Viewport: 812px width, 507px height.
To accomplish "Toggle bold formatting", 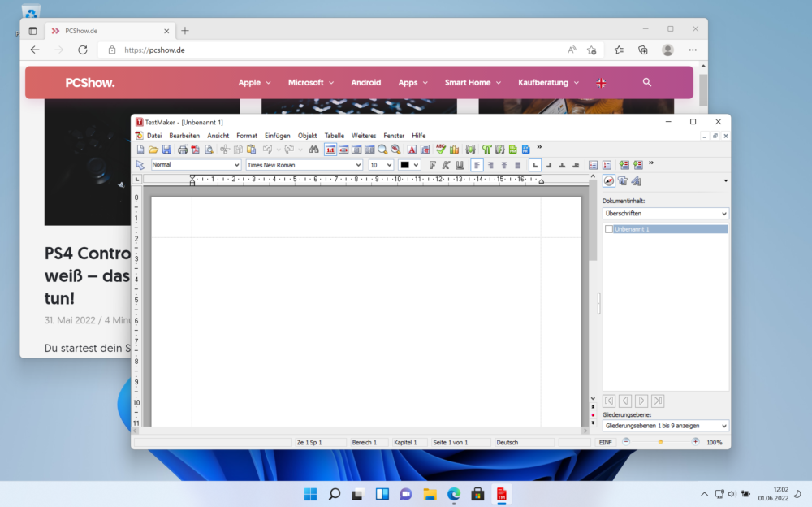I will pyautogui.click(x=433, y=166).
